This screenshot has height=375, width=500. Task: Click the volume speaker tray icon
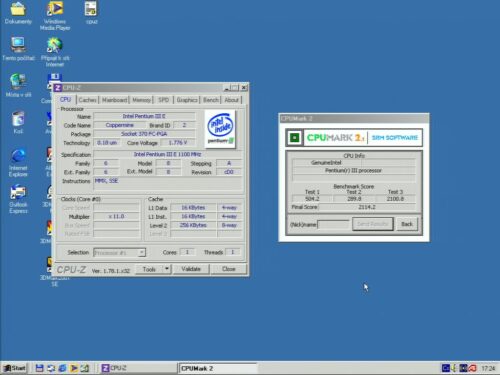pyautogui.click(x=454, y=368)
